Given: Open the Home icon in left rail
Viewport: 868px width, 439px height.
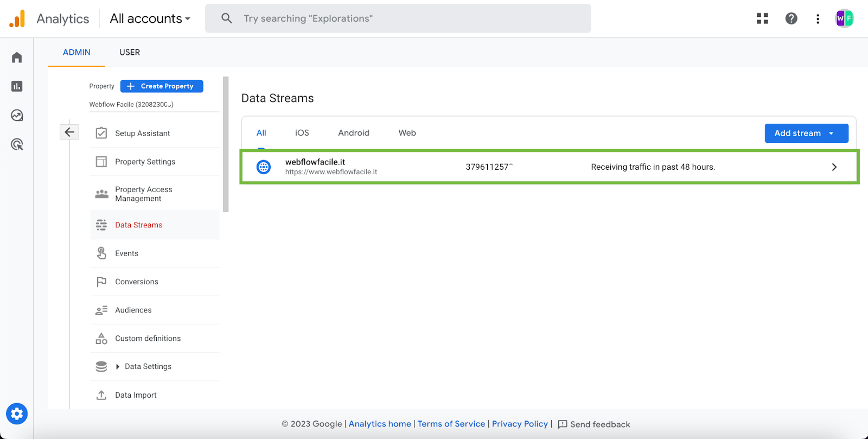Looking at the screenshot, I should coord(17,58).
